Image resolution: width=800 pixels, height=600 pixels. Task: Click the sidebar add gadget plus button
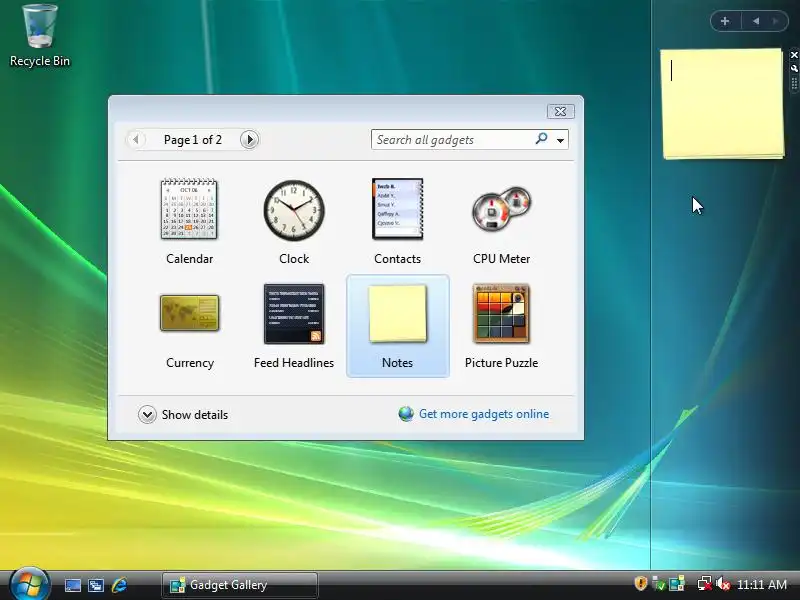(725, 21)
